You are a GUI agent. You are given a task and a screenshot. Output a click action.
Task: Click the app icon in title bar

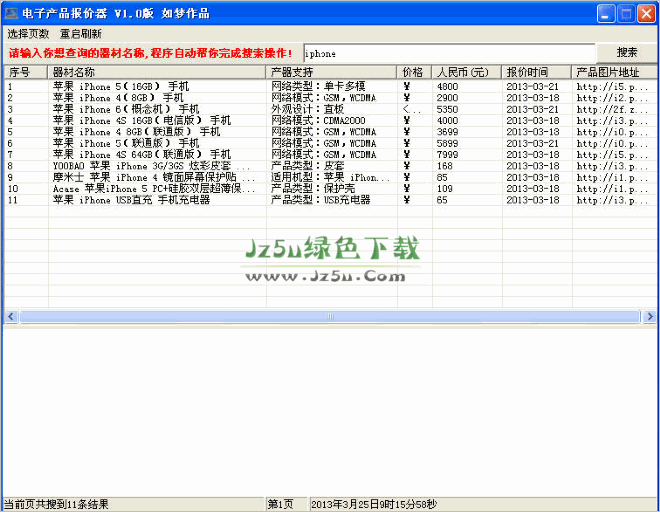(11, 13)
